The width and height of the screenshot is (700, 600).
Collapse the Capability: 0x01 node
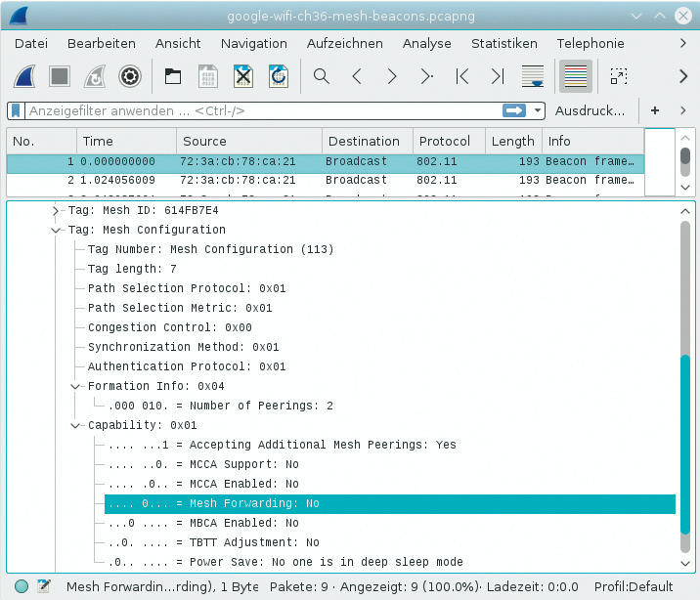[75, 426]
